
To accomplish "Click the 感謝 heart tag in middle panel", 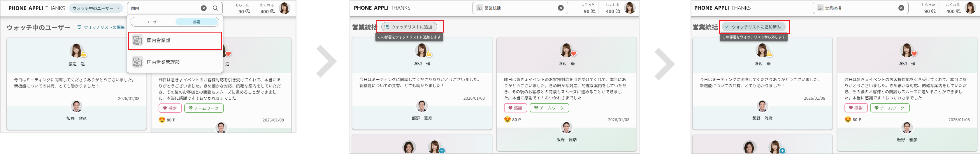I will click(515, 108).
